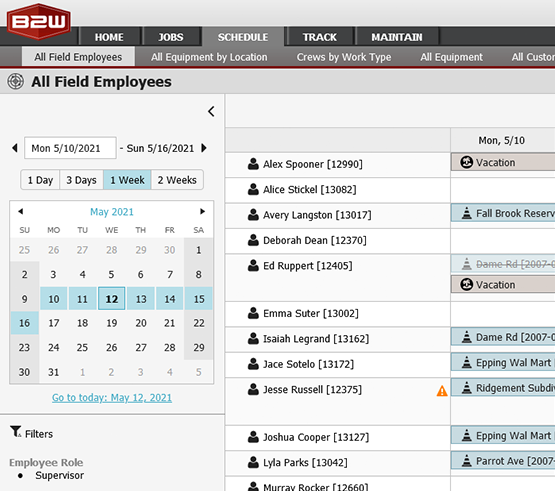
Task: Go to the next month in mini calendar
Action: pyautogui.click(x=202, y=211)
